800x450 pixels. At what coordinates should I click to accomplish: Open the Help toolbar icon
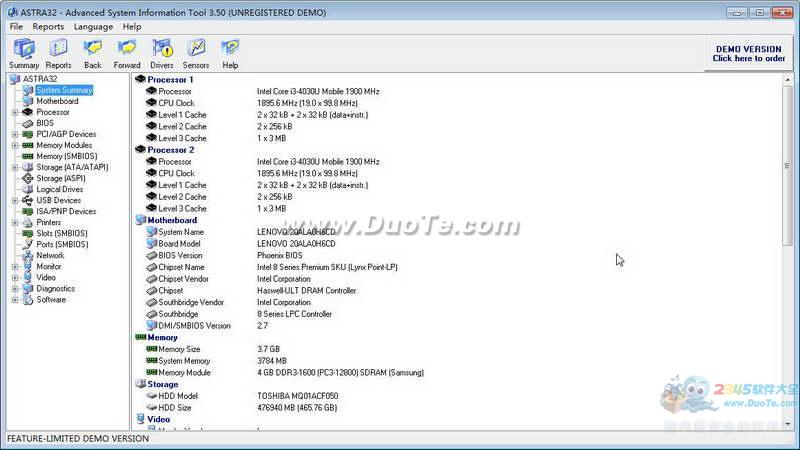(x=230, y=54)
